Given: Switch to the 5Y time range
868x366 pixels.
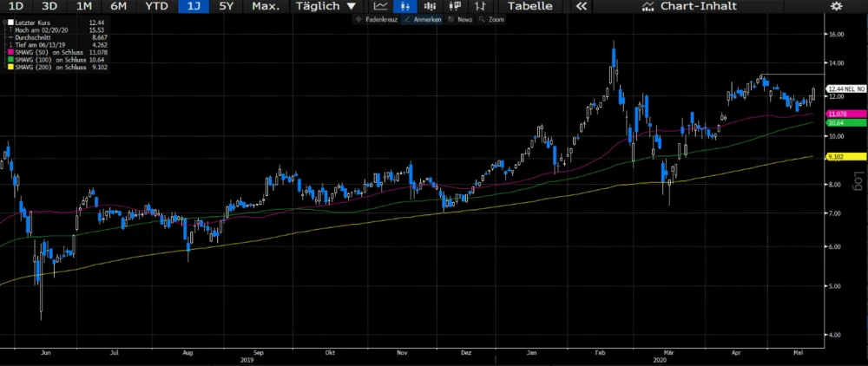Looking at the screenshot, I should point(226,6).
